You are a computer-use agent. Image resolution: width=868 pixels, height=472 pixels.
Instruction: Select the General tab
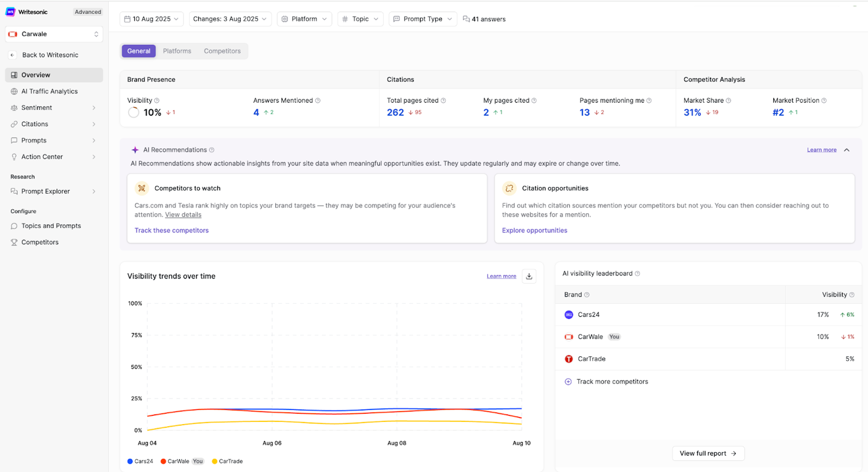[138, 51]
